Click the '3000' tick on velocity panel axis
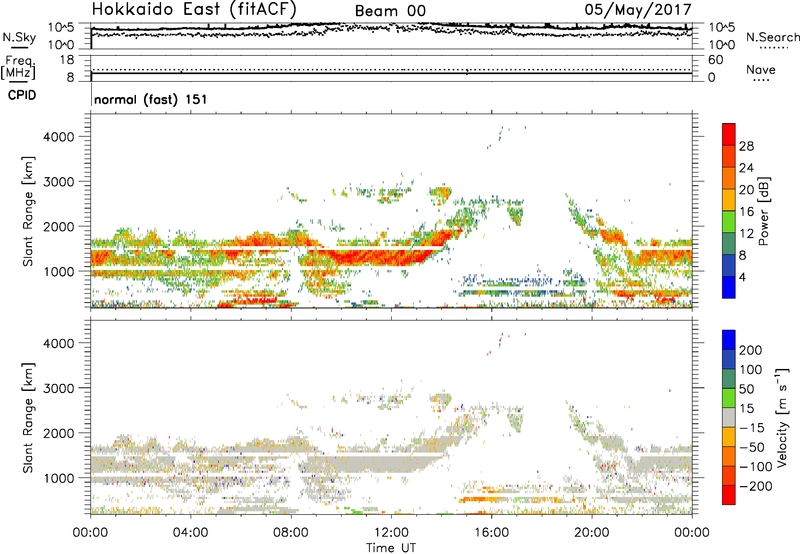Image resolution: width=800 pixels, height=554 pixels. (59, 388)
